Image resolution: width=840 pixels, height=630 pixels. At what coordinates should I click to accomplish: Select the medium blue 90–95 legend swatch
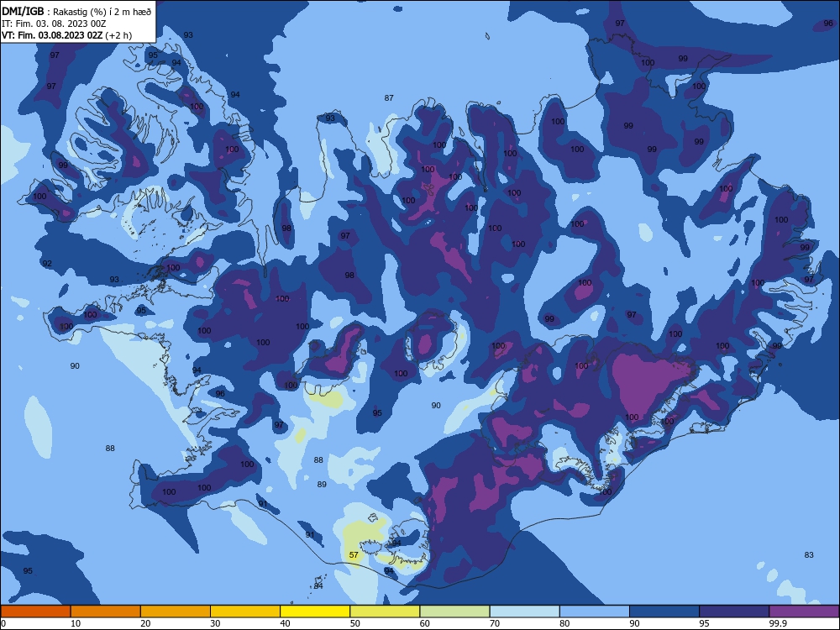click(664, 612)
